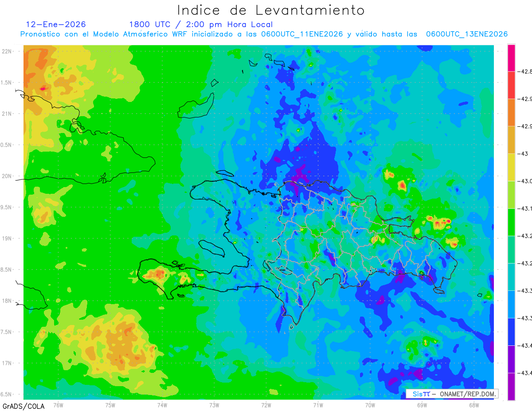Click the "71W" longitude label
The image size is (532, 411).
pos(318,405)
